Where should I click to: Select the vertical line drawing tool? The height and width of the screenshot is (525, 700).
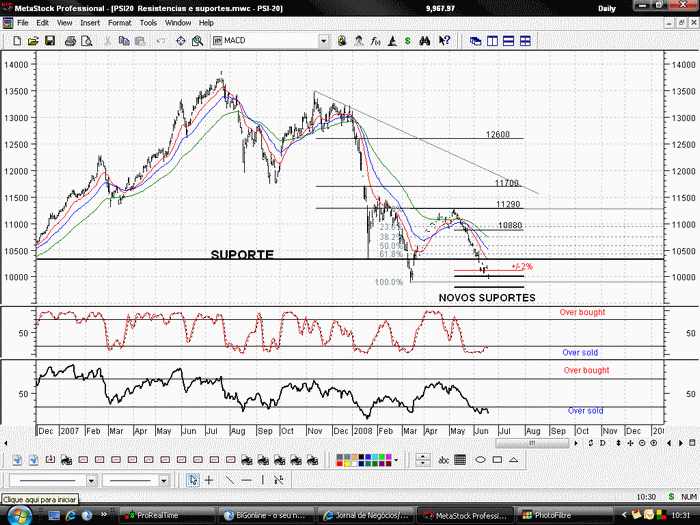coord(262,480)
